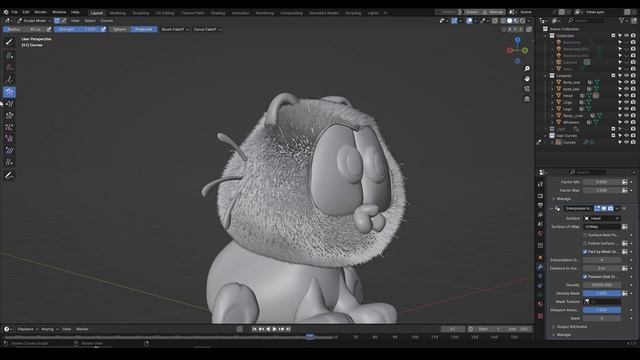Disable the Part by Mesh Islands checkbox
Viewport: 640px width, 360px height.
[x=585, y=252]
